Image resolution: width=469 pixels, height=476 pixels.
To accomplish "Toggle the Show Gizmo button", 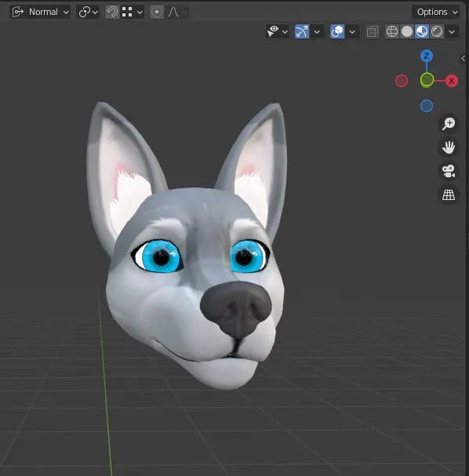I will [302, 31].
